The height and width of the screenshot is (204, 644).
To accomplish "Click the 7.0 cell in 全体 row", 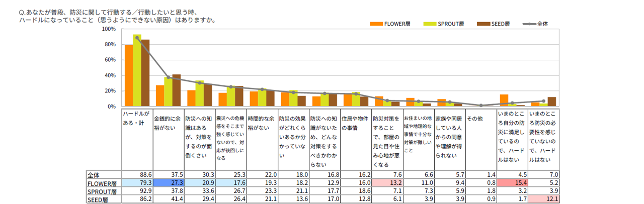I will (543, 175).
